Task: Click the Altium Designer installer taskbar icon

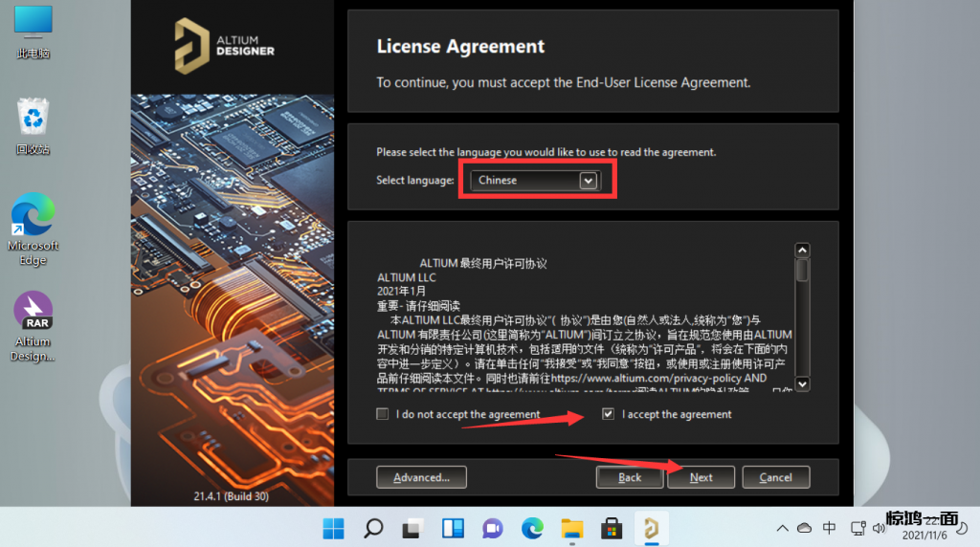Action: [652, 528]
